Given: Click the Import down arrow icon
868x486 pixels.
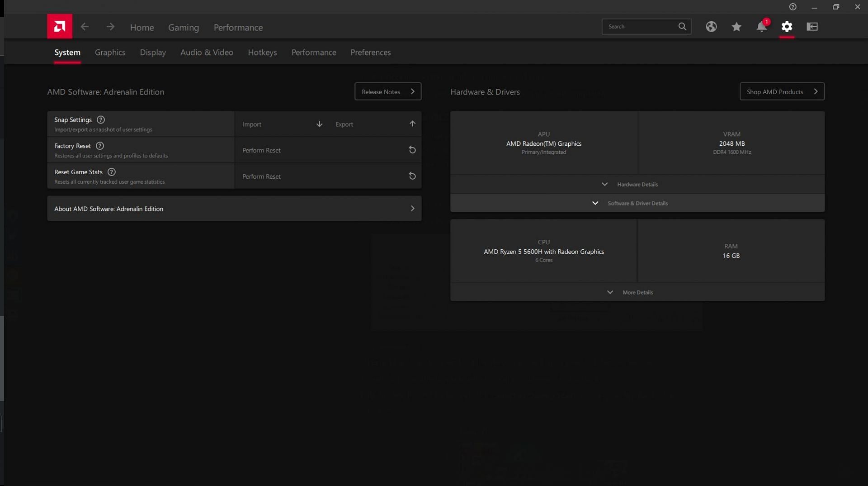Looking at the screenshot, I should pyautogui.click(x=319, y=124).
